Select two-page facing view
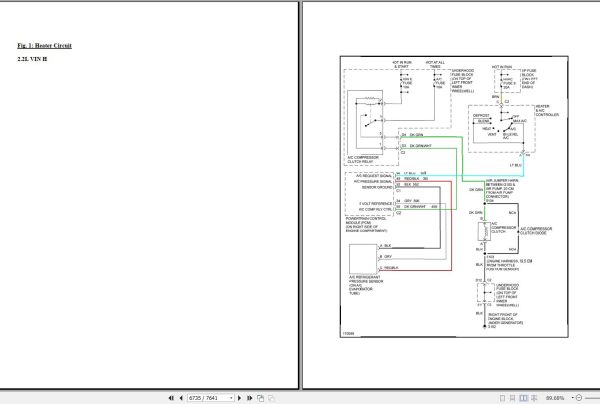The height and width of the screenshot is (404, 600). tap(523, 398)
